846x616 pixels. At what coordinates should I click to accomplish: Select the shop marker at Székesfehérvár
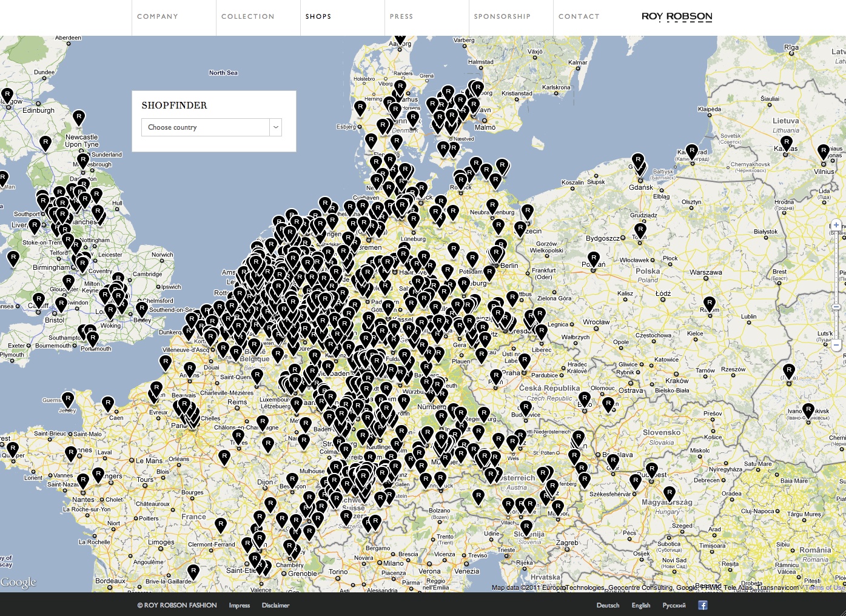(636, 481)
